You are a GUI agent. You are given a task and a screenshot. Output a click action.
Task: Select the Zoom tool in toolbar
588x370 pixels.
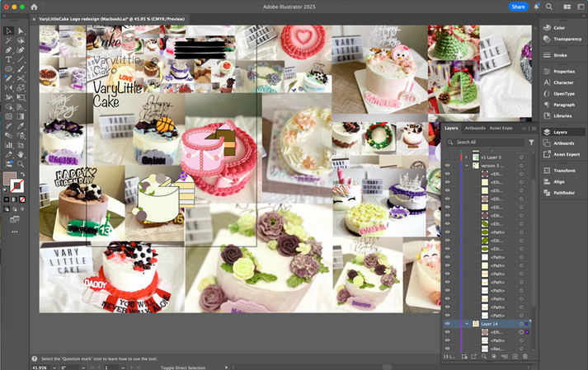click(x=21, y=164)
